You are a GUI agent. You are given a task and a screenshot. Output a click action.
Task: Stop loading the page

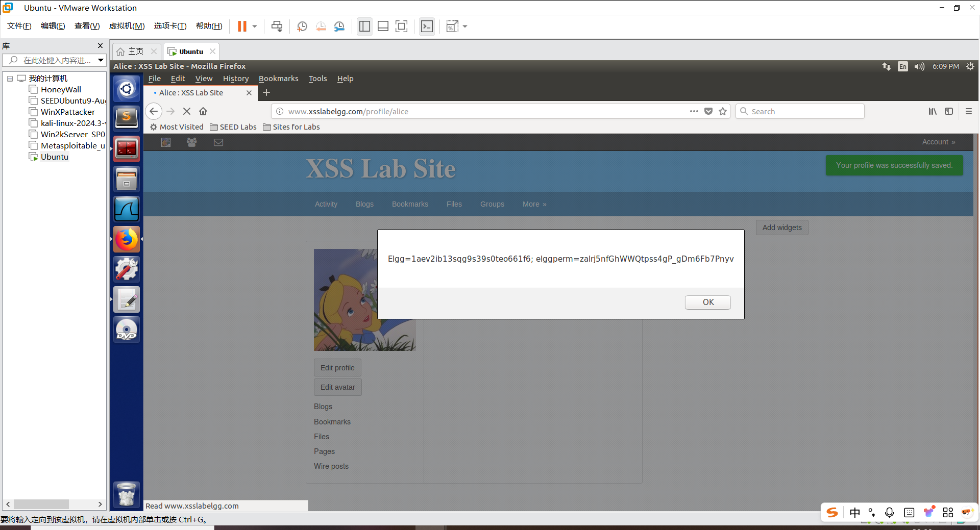187,111
